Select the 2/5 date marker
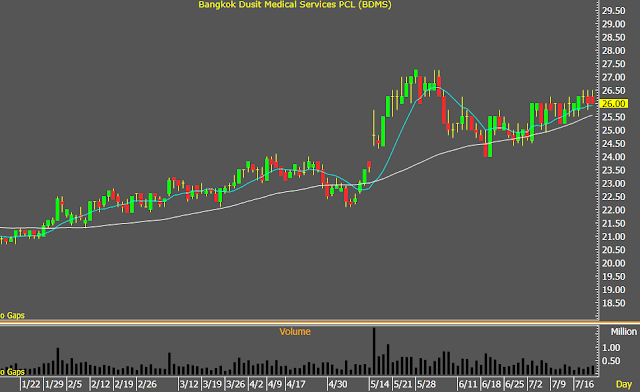 tap(75, 384)
